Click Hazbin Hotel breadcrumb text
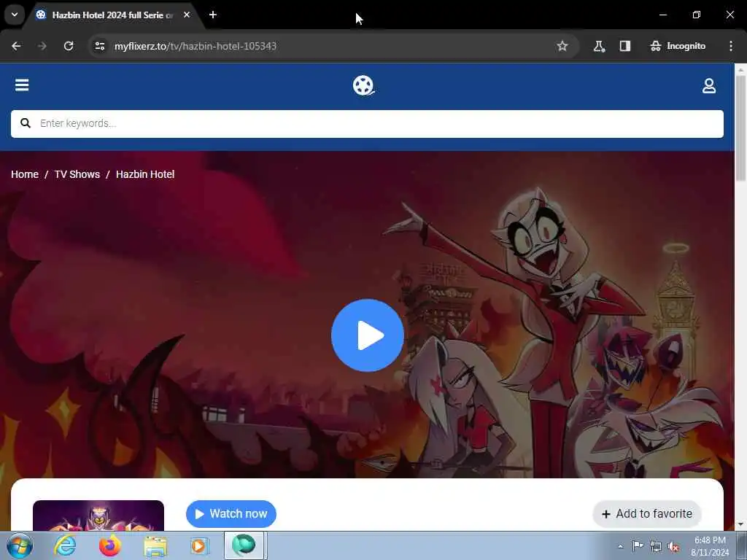This screenshot has height=560, width=747. [x=145, y=174]
